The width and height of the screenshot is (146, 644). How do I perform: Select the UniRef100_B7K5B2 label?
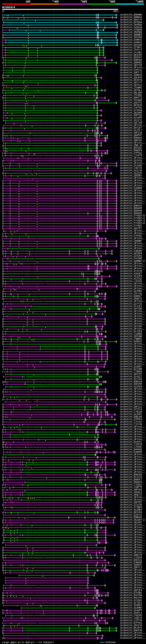[131, 593]
